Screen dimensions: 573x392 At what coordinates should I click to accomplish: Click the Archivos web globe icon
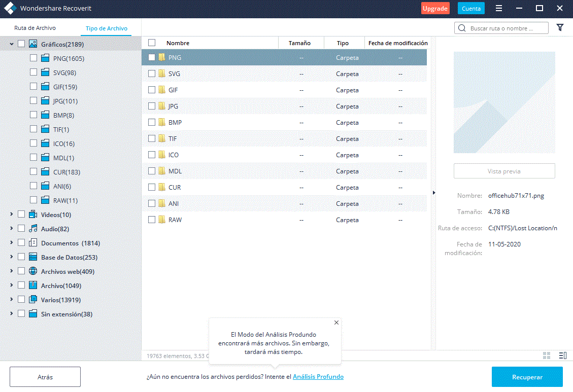pyautogui.click(x=33, y=271)
